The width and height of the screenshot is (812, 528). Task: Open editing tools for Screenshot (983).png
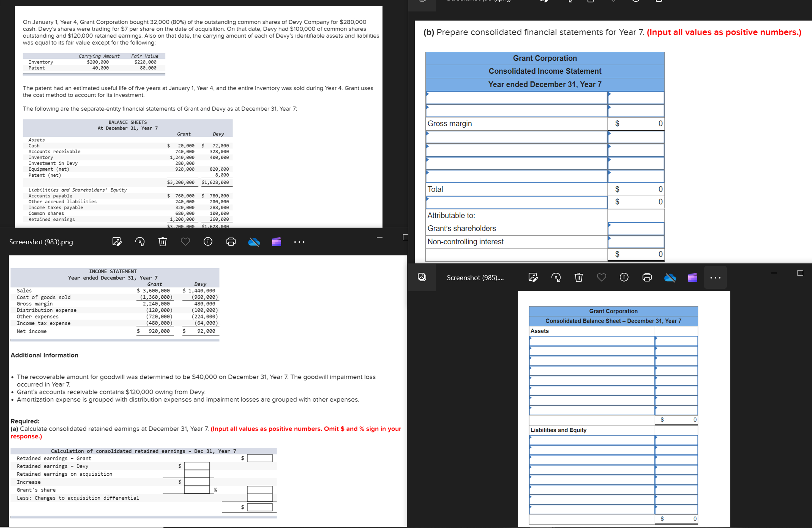(117, 242)
